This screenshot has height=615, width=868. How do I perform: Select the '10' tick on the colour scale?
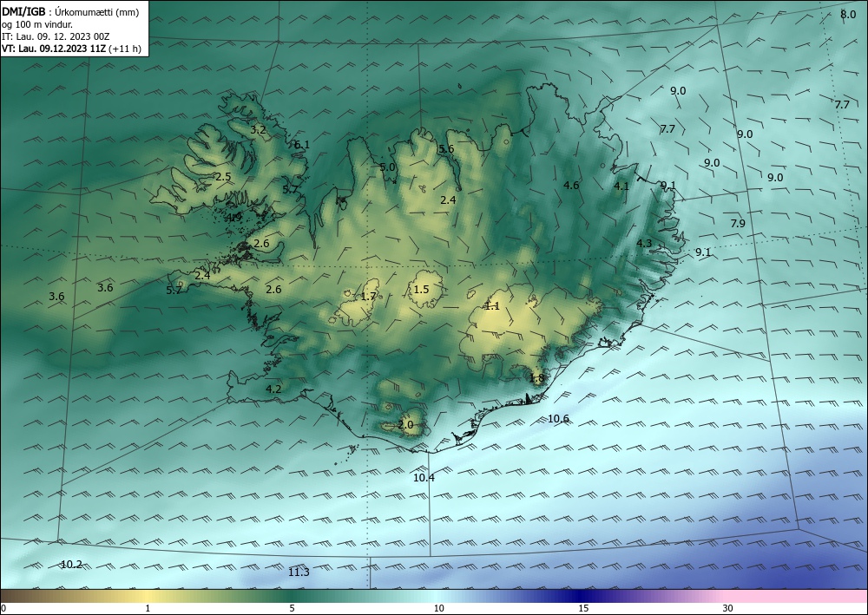point(438,609)
